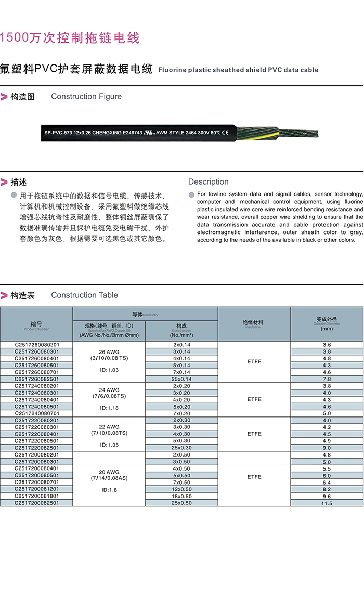Image resolution: width=364 pixels, height=599 pixels.
Task: Click the 20 AWG specification cell
Action: (109, 478)
